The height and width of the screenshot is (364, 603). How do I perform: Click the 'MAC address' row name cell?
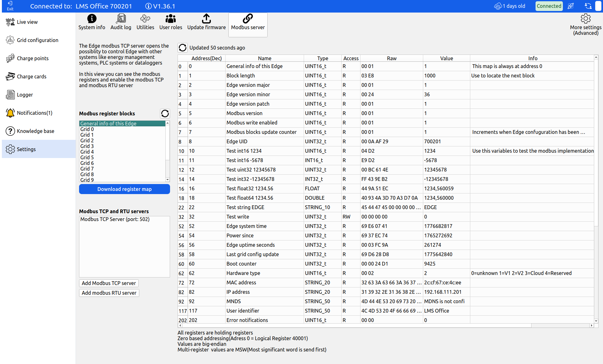(264, 282)
